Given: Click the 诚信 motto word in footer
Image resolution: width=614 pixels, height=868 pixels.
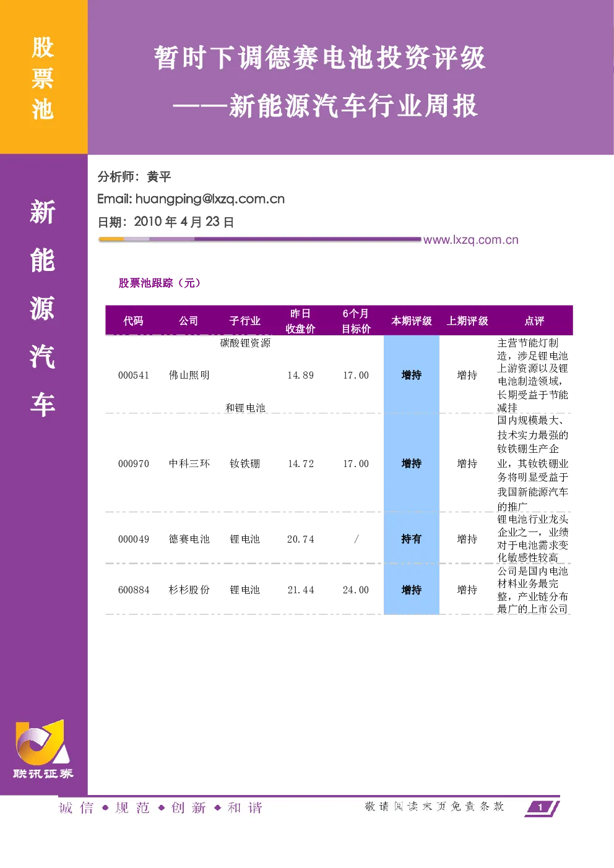Looking at the screenshot, I should point(76,807).
